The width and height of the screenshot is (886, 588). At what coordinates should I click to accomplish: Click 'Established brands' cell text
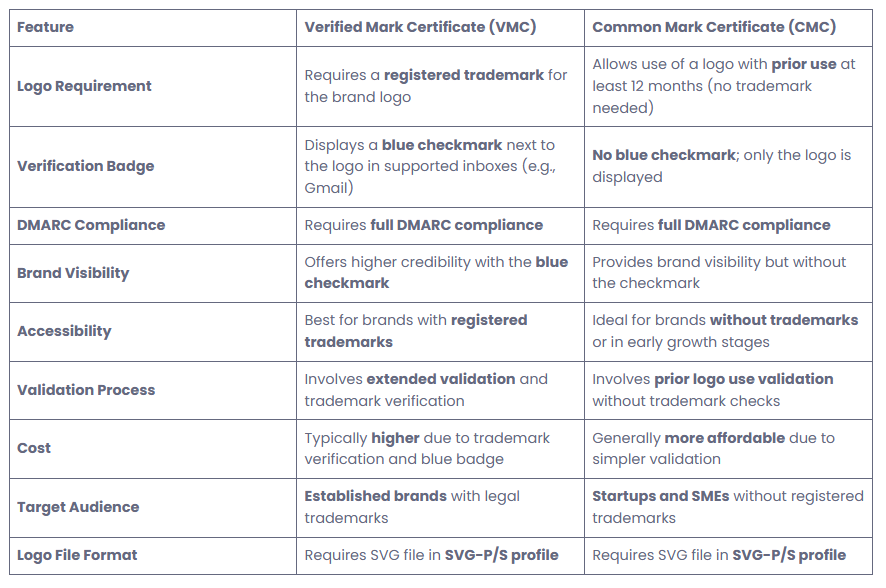click(375, 496)
